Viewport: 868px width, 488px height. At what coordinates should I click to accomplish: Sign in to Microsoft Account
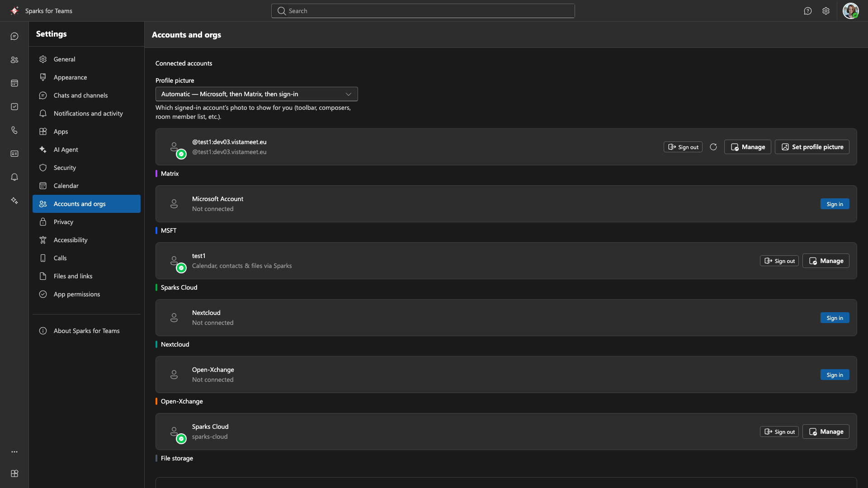[835, 204]
